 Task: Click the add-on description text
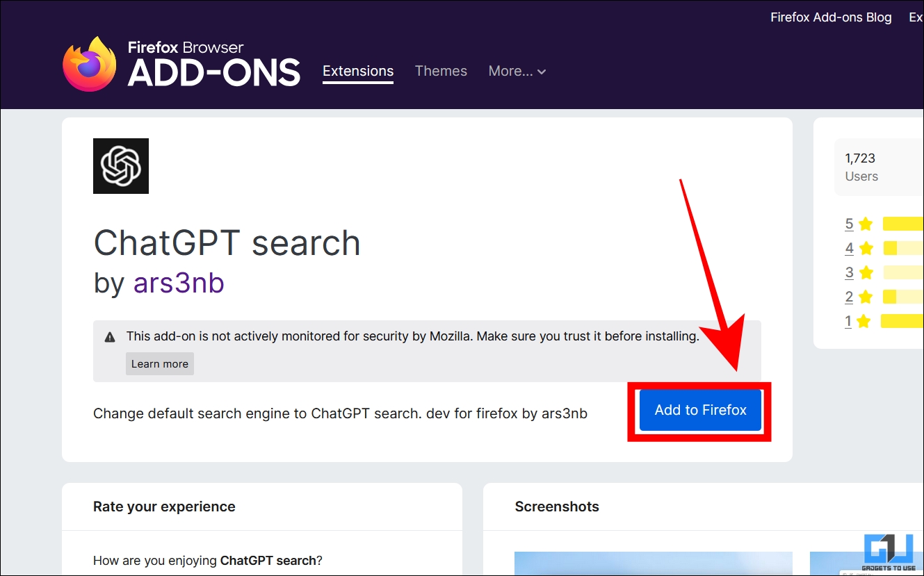[x=340, y=413]
